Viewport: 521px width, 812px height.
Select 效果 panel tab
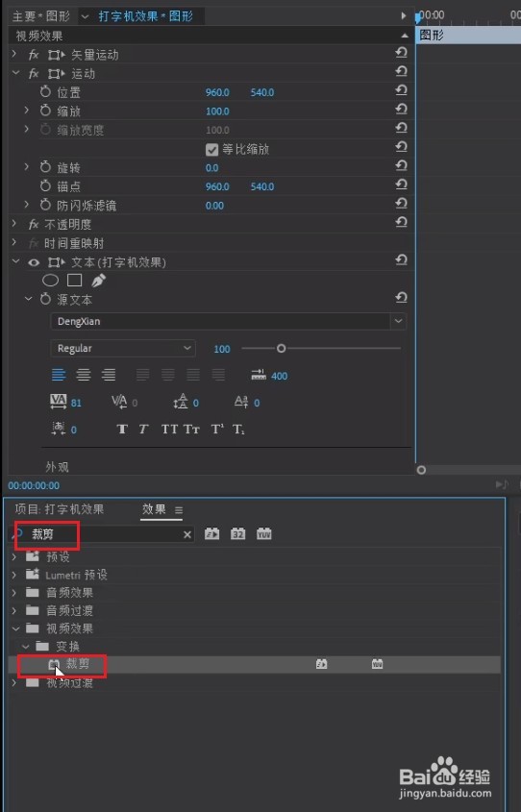(x=154, y=509)
